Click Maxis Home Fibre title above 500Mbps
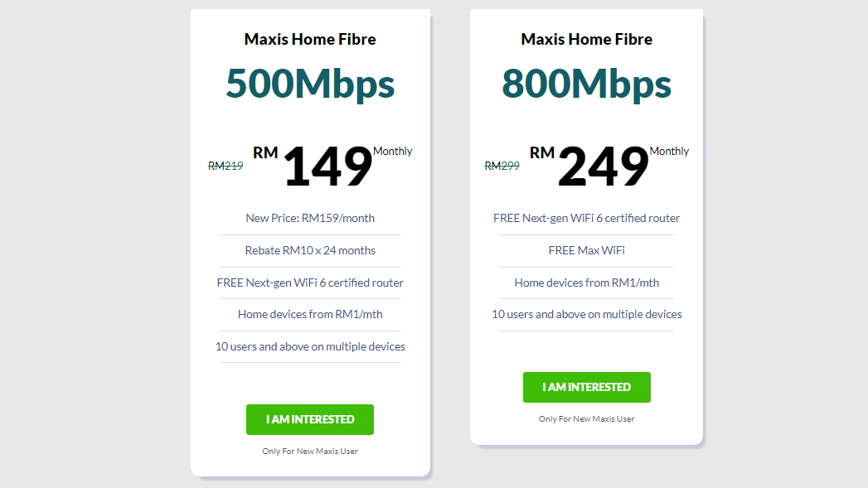This screenshot has width=868, height=488. 310,39
